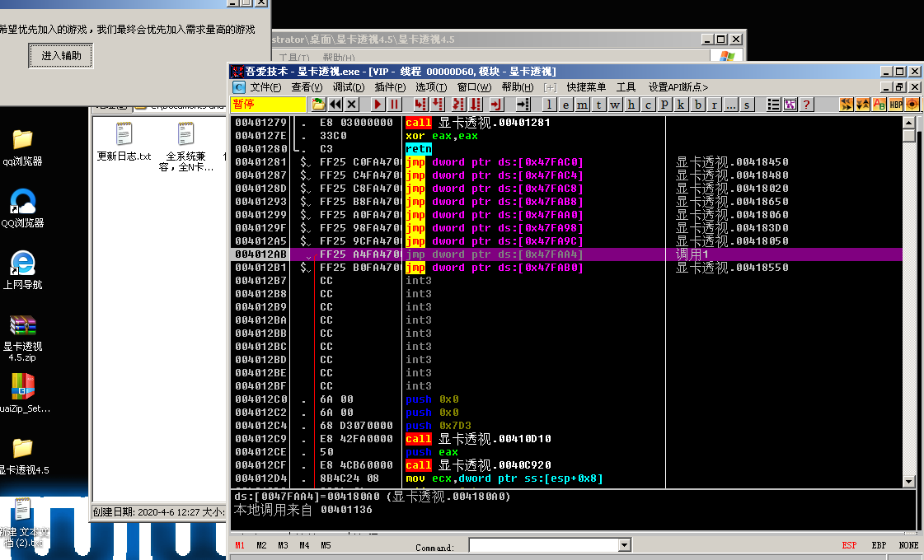Open a file with the toolbar folder icon
This screenshot has height=560, width=924.
pos(318,105)
